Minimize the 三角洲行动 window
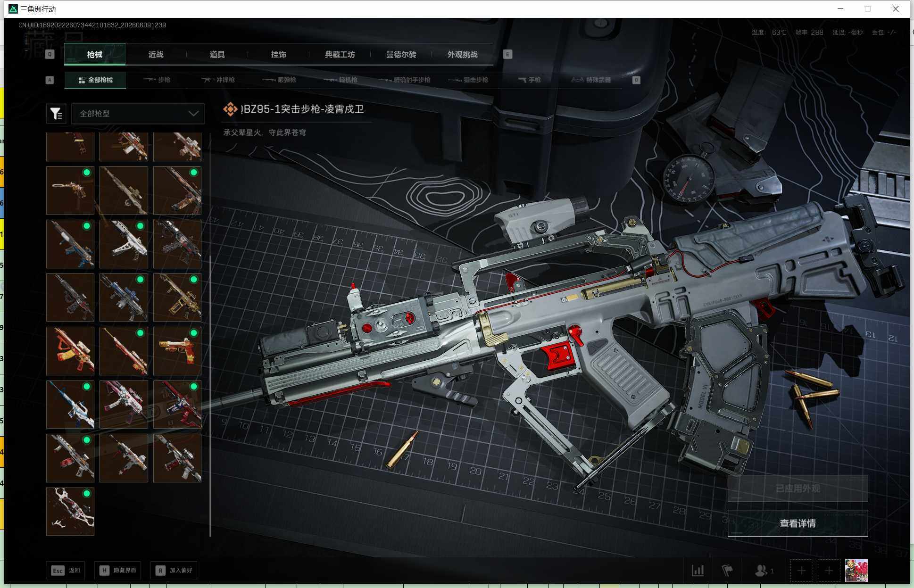Screen dimensions: 914x588 coord(840,9)
